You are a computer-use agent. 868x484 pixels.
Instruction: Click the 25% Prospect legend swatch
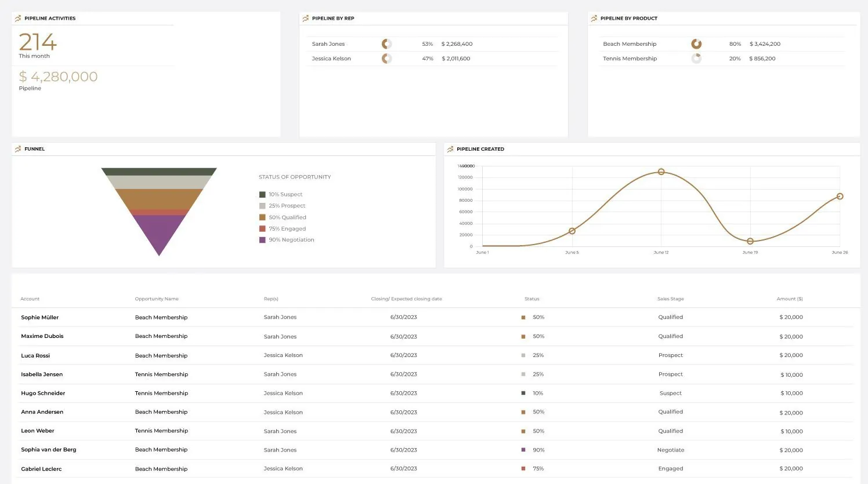tap(262, 206)
